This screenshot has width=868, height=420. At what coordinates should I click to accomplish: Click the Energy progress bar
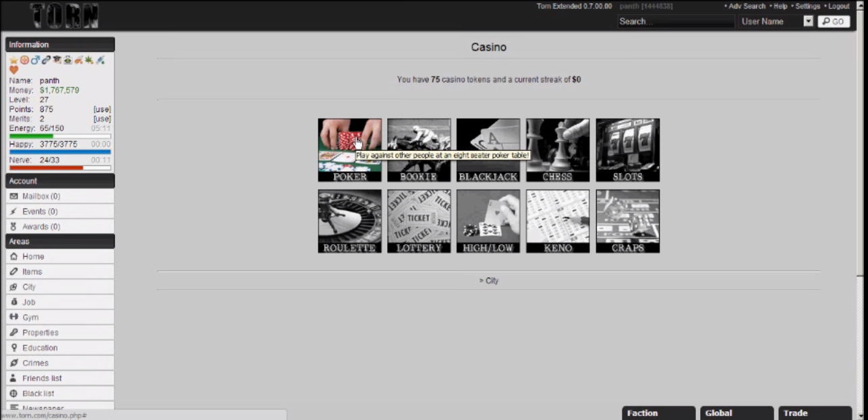click(x=60, y=136)
